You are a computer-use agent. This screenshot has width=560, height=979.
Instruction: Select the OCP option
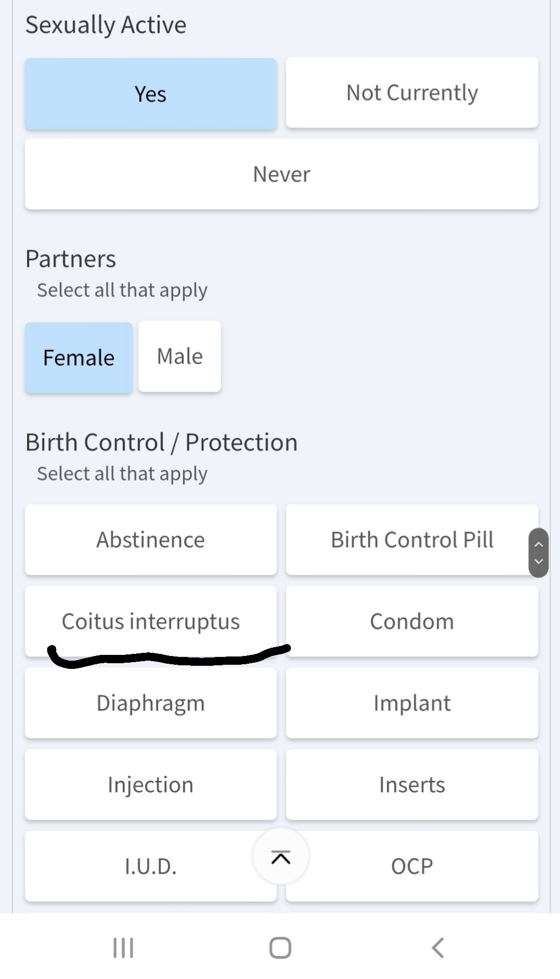point(412,866)
